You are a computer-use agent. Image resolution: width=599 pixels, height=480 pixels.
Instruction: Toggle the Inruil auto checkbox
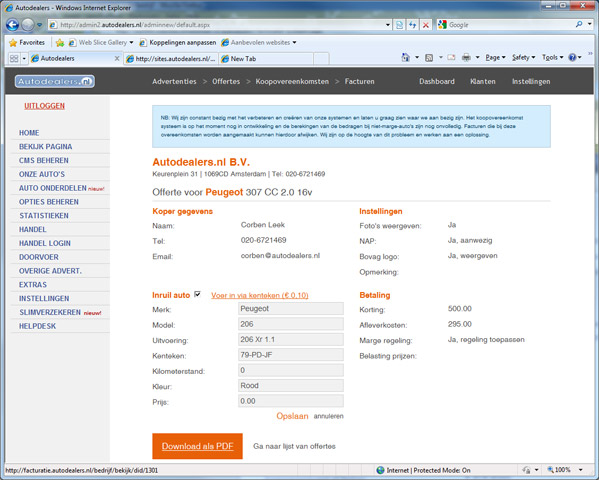198,294
